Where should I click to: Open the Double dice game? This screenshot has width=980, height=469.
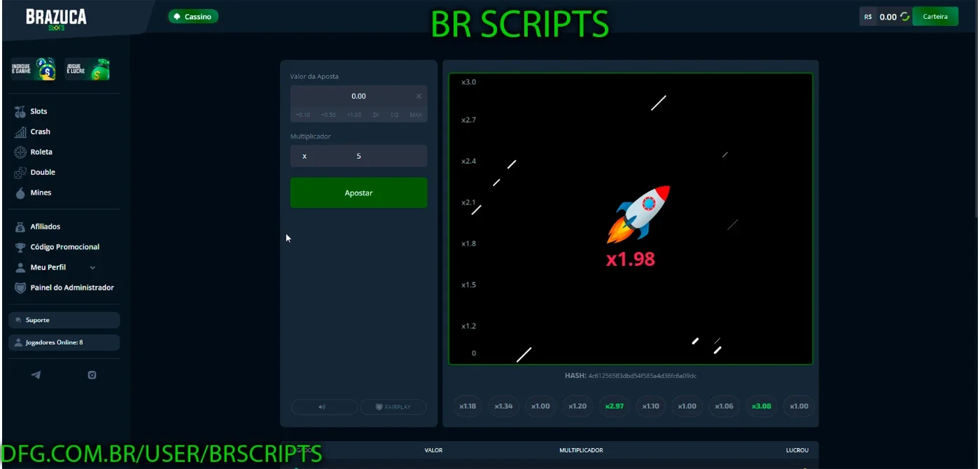(x=35, y=172)
